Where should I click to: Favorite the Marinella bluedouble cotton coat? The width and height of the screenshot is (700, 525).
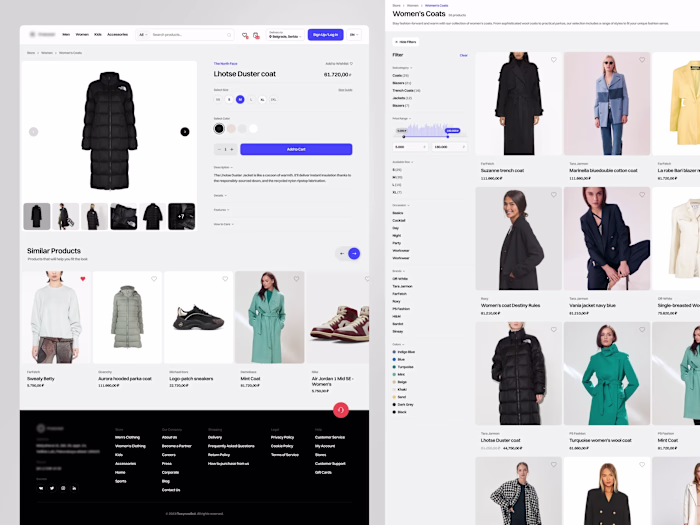(642, 60)
